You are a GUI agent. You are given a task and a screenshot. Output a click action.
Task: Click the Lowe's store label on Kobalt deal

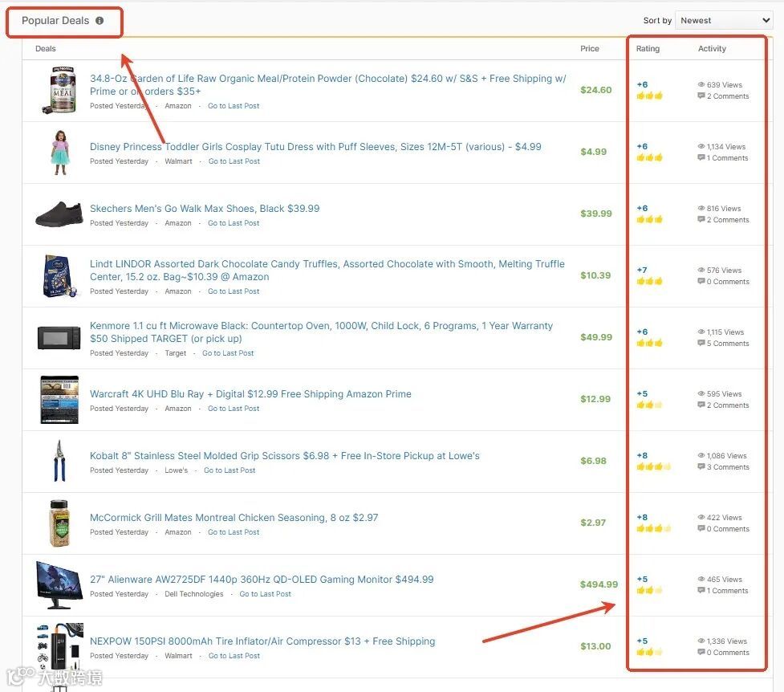177,470
